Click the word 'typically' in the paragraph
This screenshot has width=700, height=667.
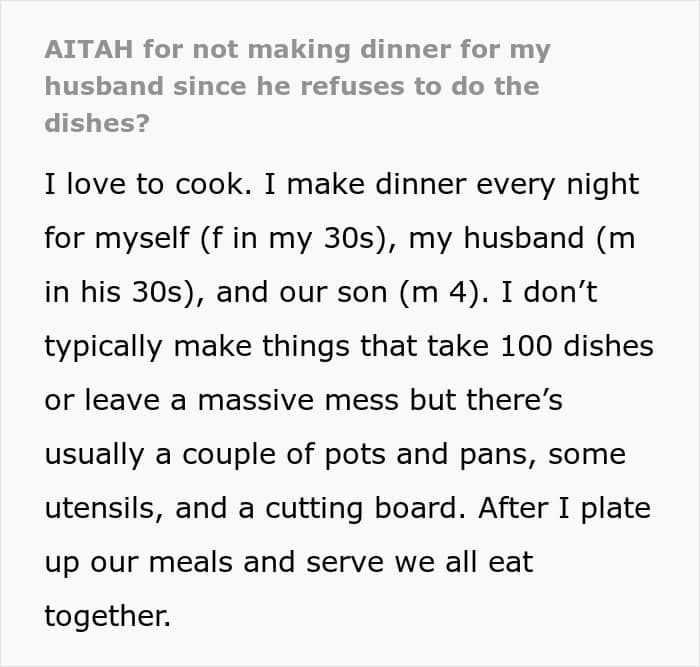tap(103, 347)
